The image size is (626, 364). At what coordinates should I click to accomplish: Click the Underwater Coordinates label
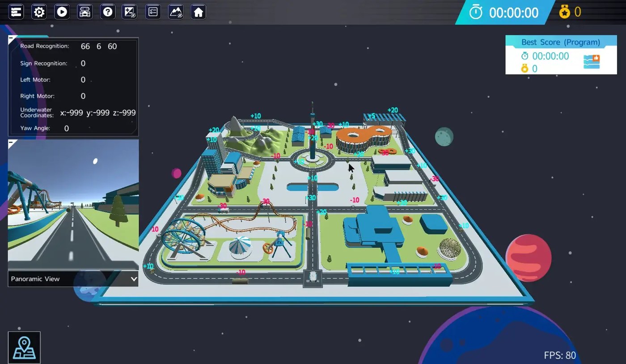[37, 112]
